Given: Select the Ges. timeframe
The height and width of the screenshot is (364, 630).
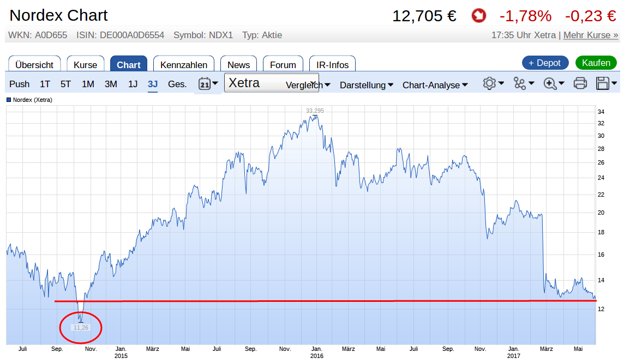Looking at the screenshot, I should 177,84.
